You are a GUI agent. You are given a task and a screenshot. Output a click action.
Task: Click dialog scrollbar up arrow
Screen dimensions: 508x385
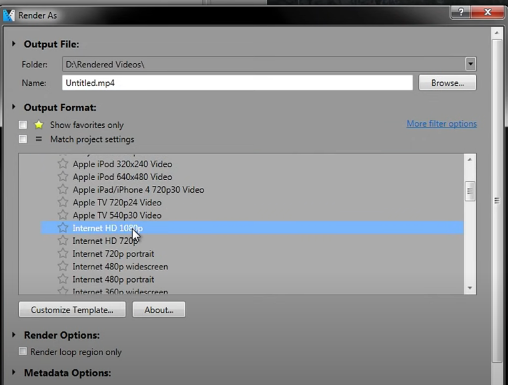coord(497,33)
